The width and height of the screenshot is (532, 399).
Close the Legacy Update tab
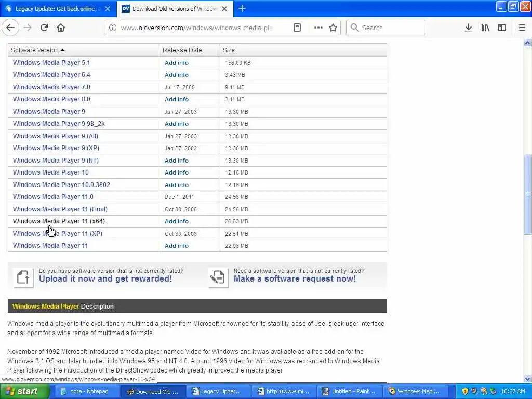[108, 9]
